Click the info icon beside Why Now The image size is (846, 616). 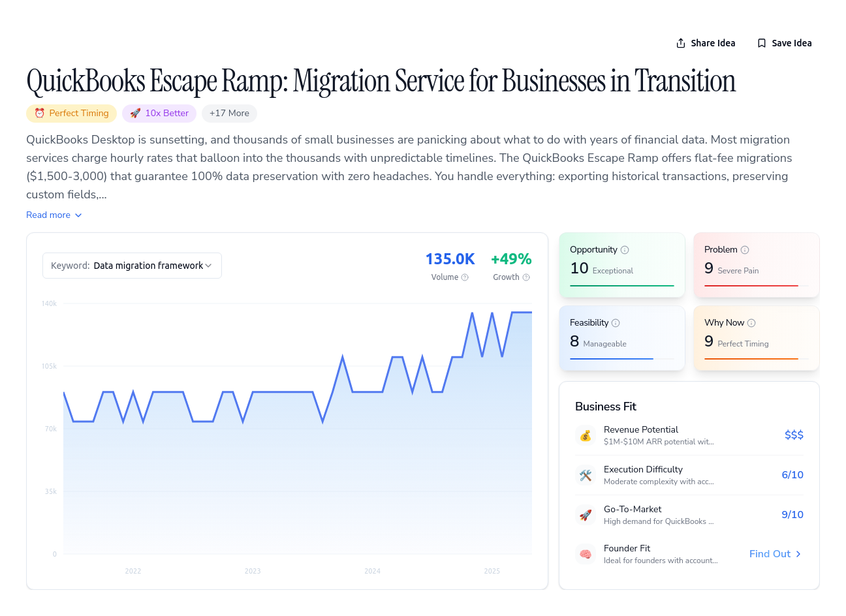point(751,323)
